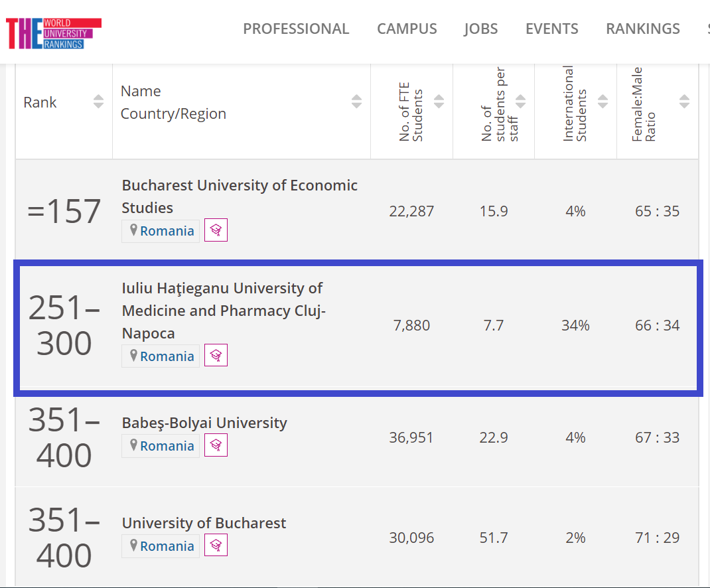
Task: Select students per staff value 7.7
Action: tap(494, 325)
